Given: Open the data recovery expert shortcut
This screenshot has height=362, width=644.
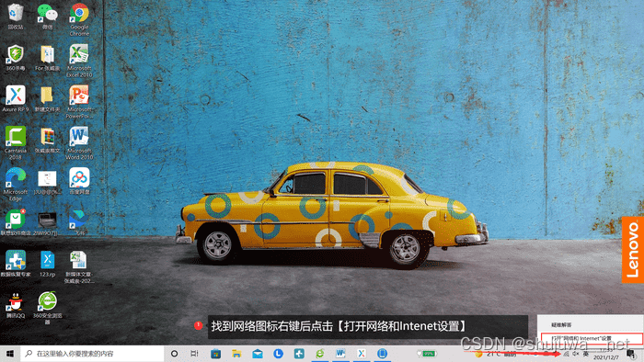Looking at the screenshot, I should tap(16, 263).
